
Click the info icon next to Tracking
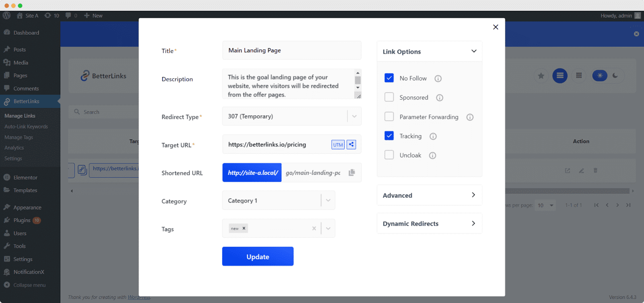click(x=433, y=136)
